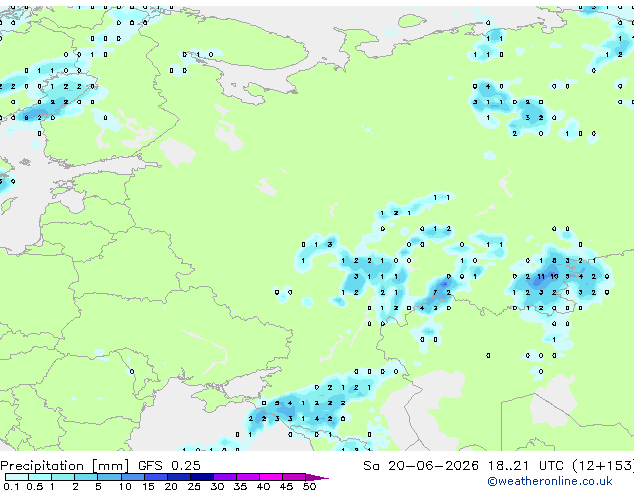Pick the 5–10 mm legend color swatch
Viewport: 634px width, 490px height.
pyautogui.click(x=109, y=477)
